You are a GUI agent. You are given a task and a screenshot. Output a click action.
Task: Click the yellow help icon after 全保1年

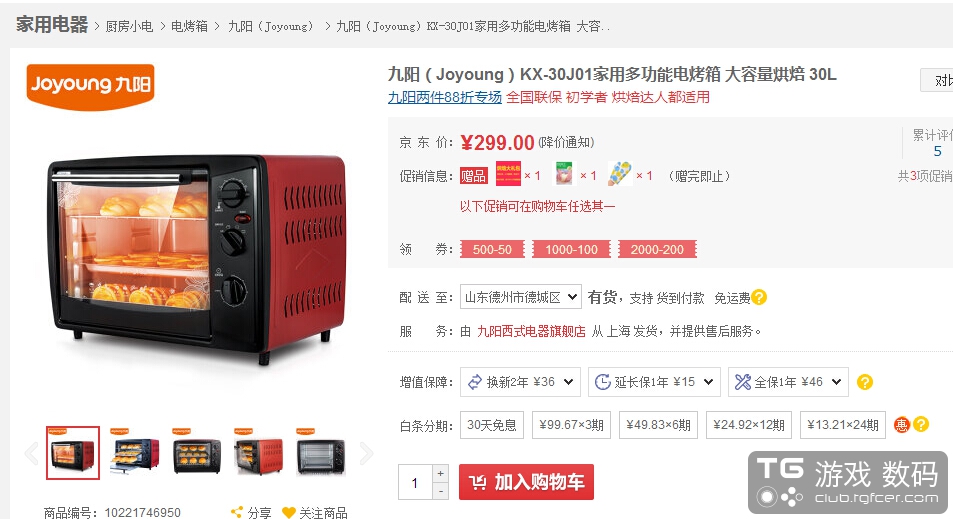point(865,382)
